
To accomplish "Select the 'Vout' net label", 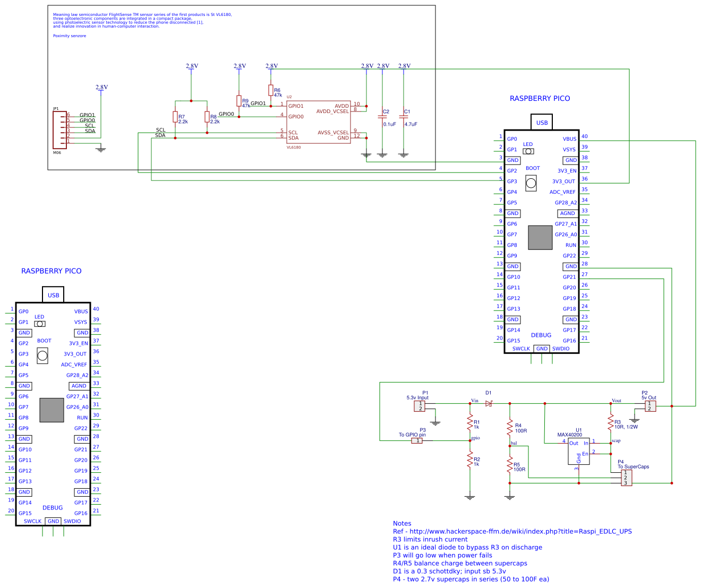I will coord(617,401).
